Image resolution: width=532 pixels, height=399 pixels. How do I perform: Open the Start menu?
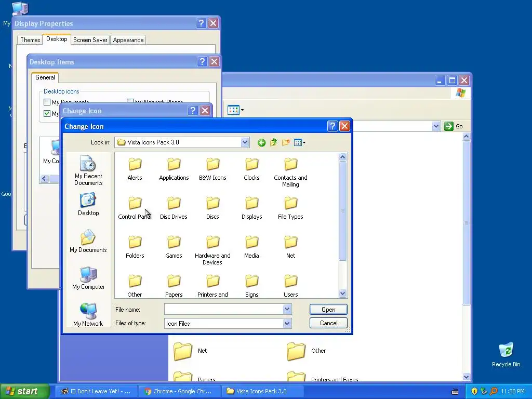tap(24, 391)
